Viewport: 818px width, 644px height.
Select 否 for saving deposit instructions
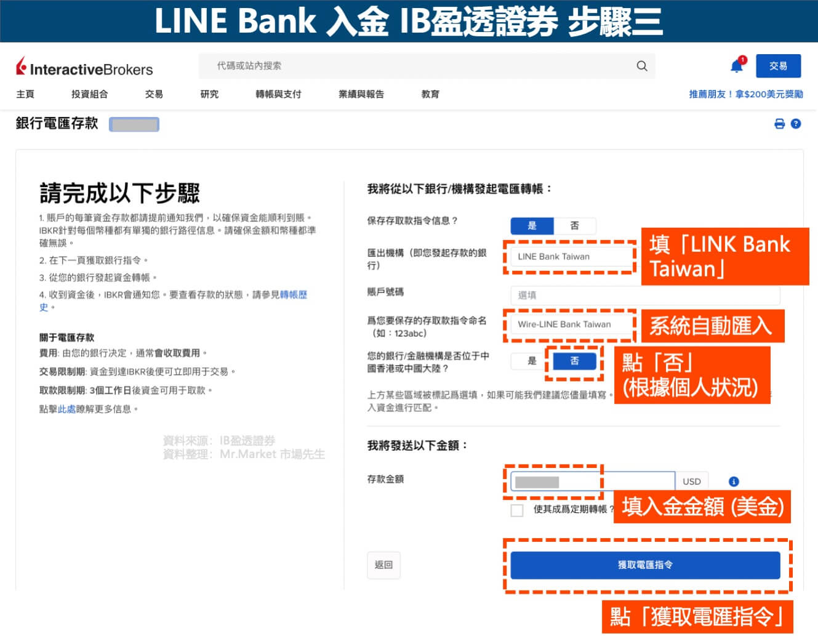(x=574, y=225)
